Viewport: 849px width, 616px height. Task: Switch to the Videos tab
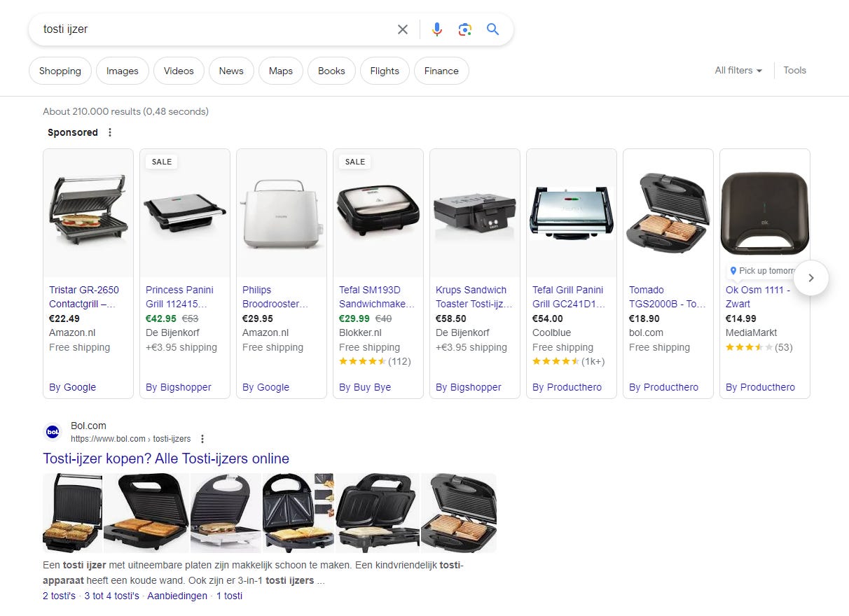pos(179,71)
